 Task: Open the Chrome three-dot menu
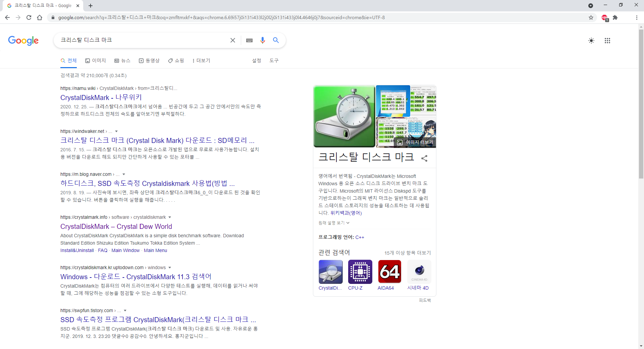pyautogui.click(x=637, y=17)
